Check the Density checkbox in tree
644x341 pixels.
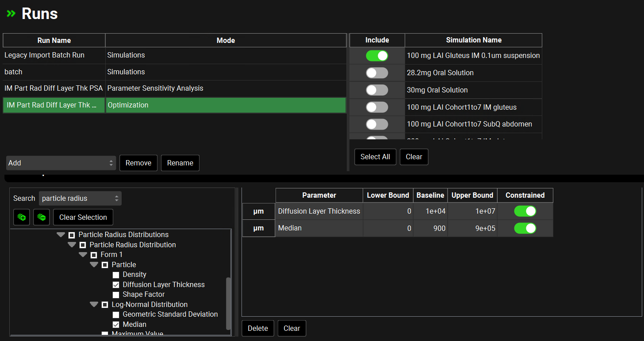click(x=116, y=275)
